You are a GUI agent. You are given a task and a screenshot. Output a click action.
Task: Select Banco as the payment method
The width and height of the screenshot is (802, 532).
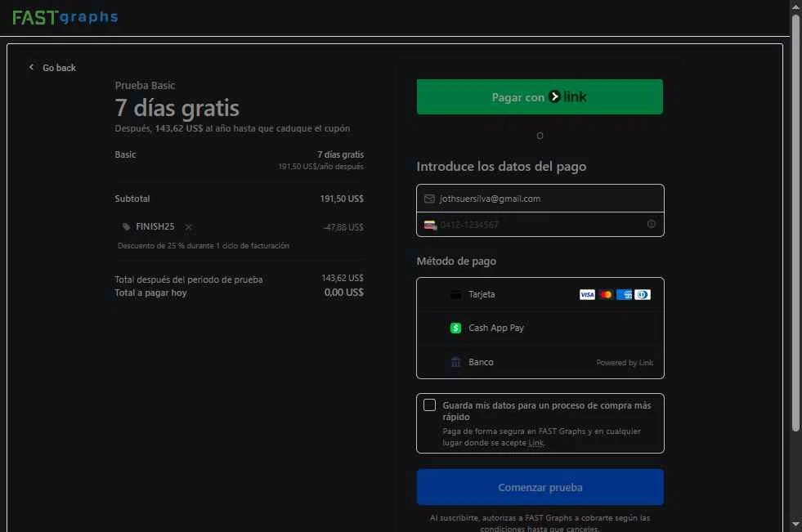coord(540,362)
